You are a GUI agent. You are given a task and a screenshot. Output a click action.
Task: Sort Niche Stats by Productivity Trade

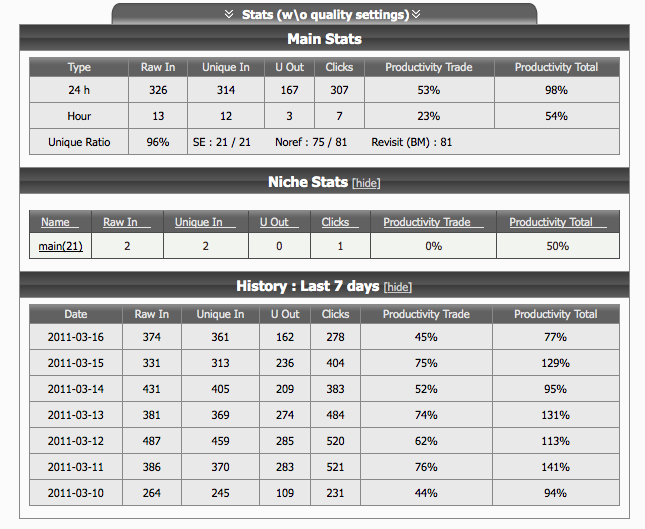426,222
